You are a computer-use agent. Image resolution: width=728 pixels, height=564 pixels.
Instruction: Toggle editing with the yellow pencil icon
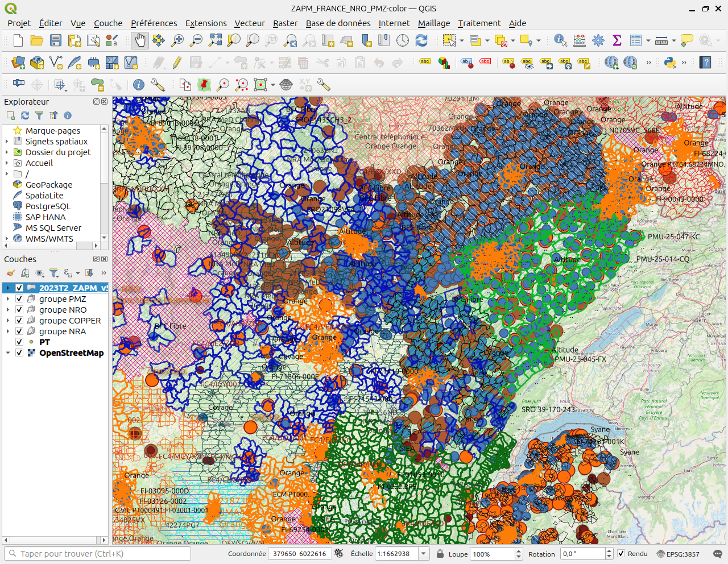point(177,63)
